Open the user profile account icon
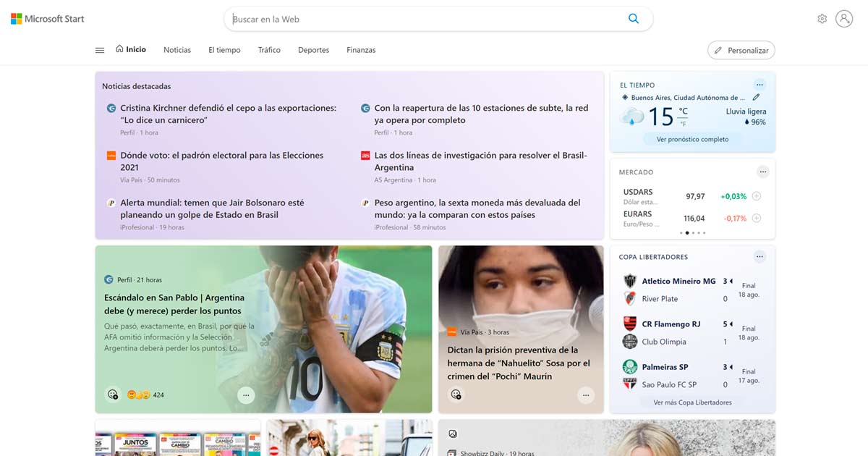 844,19
